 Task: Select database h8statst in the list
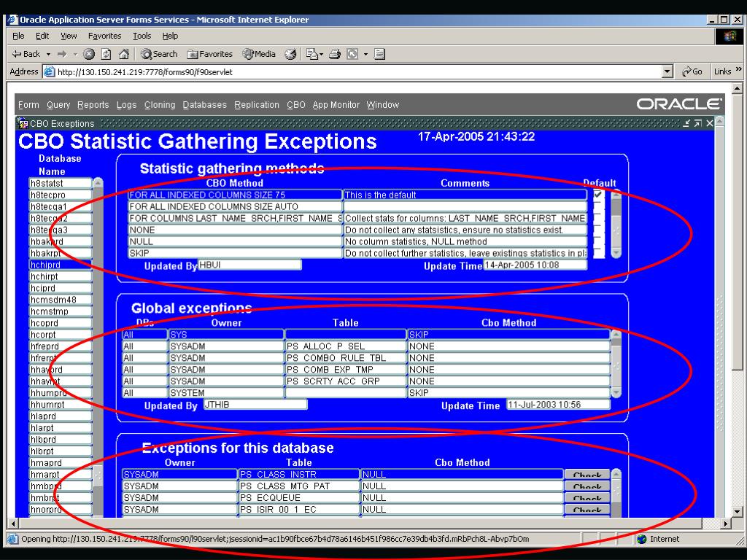click(x=60, y=183)
